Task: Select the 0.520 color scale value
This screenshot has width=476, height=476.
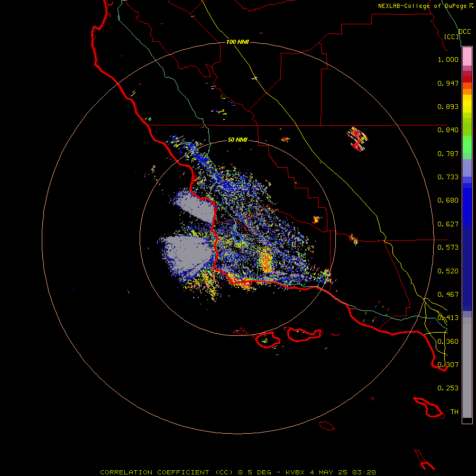Action: [448, 271]
